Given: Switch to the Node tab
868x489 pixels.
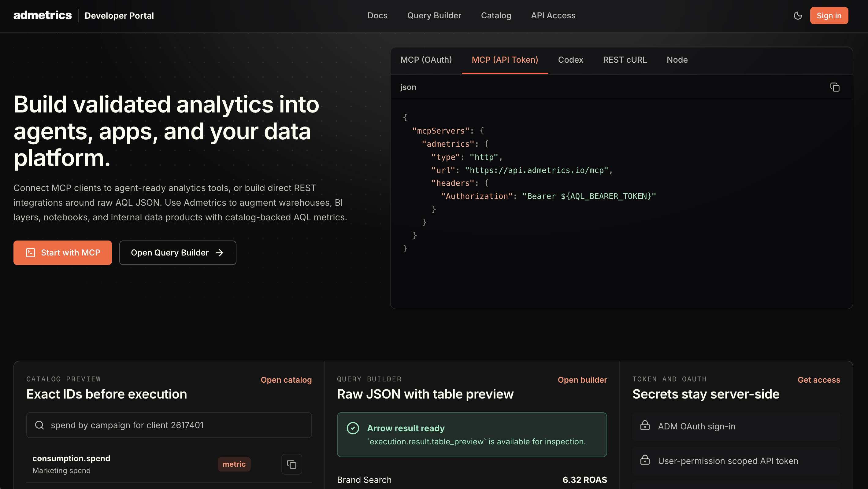Looking at the screenshot, I should 677,60.
